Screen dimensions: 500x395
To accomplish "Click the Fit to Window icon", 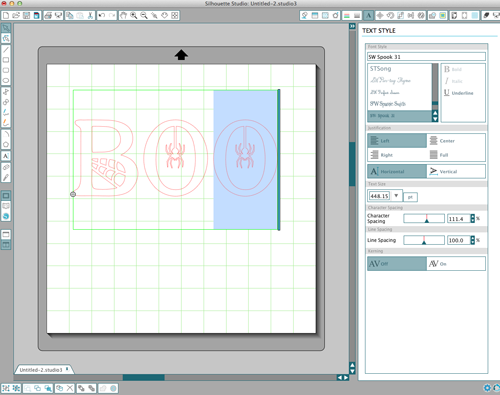I will 175,15.
